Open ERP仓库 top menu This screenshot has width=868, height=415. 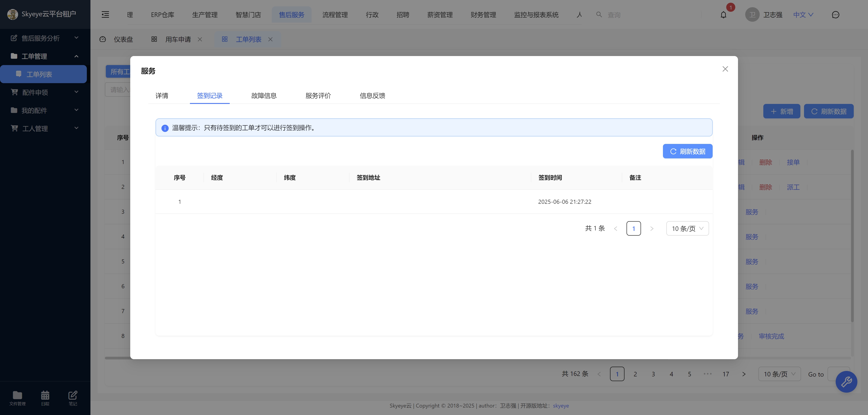tap(162, 15)
